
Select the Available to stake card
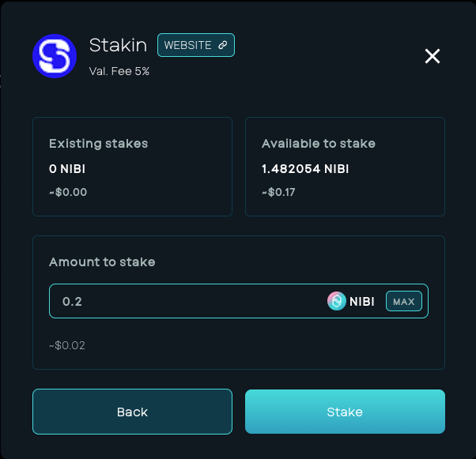point(345,167)
